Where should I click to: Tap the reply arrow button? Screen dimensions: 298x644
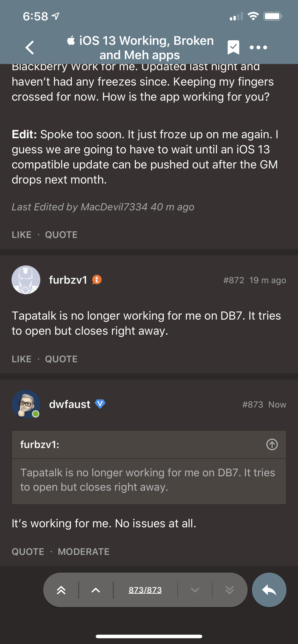[269, 590]
